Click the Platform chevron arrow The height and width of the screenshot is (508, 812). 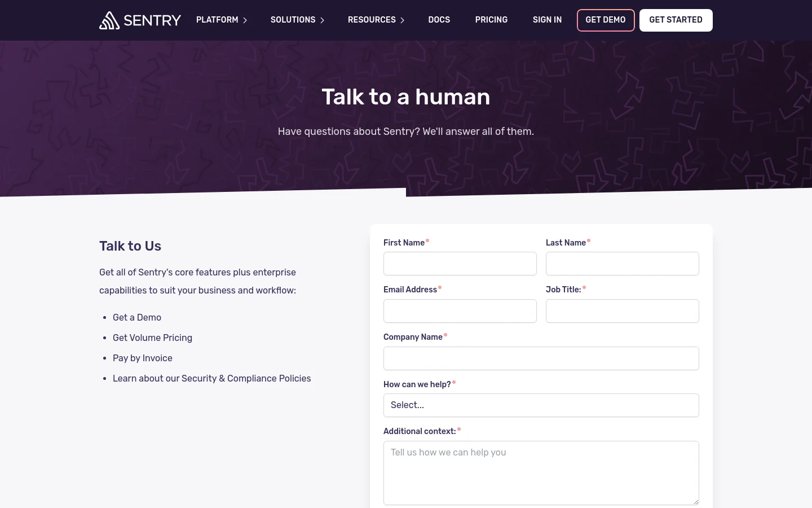click(245, 20)
